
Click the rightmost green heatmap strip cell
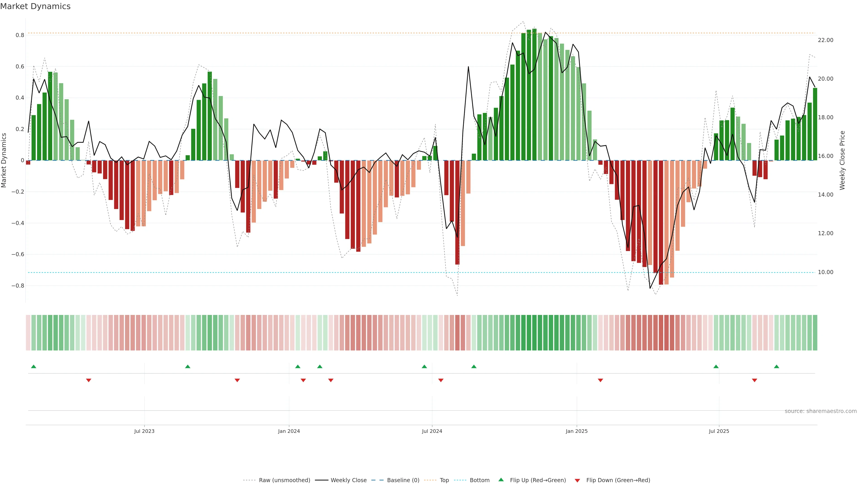pyautogui.click(x=815, y=332)
